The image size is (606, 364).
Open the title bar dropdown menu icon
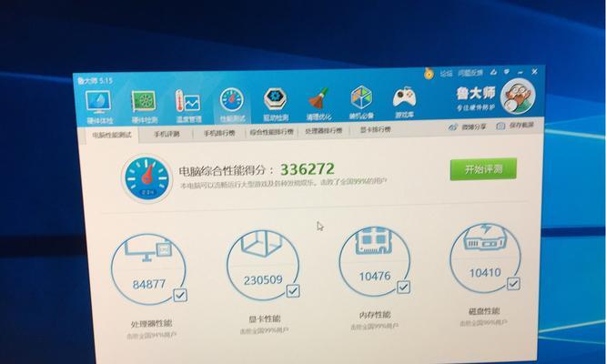(507, 72)
